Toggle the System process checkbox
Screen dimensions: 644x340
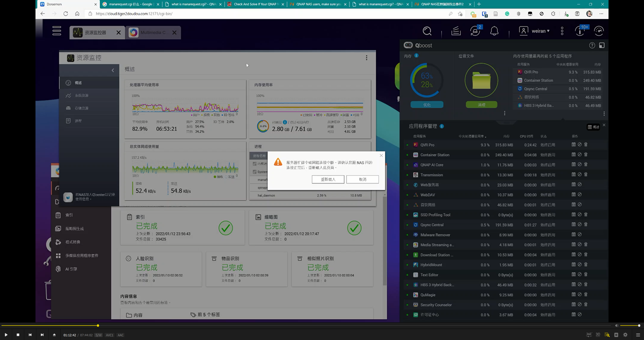pyautogui.click(x=255, y=172)
